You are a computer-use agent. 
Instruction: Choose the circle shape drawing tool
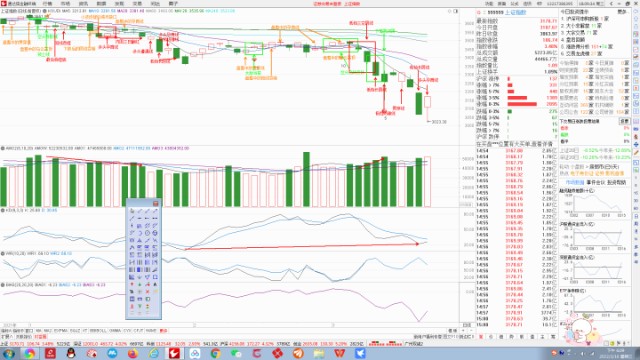147,233
